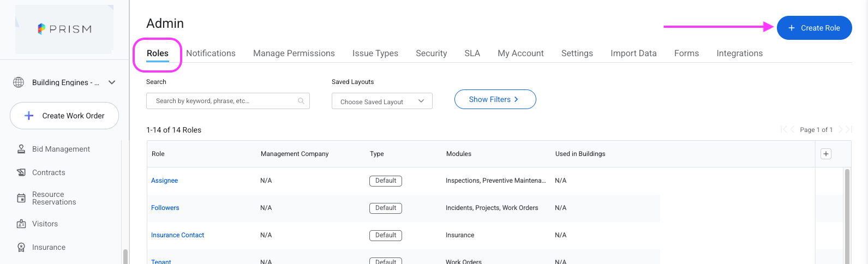Viewport: 868px width, 264px height.
Task: Click "Incidents, Projects, Work Orders" modules cell
Action: [492, 208]
